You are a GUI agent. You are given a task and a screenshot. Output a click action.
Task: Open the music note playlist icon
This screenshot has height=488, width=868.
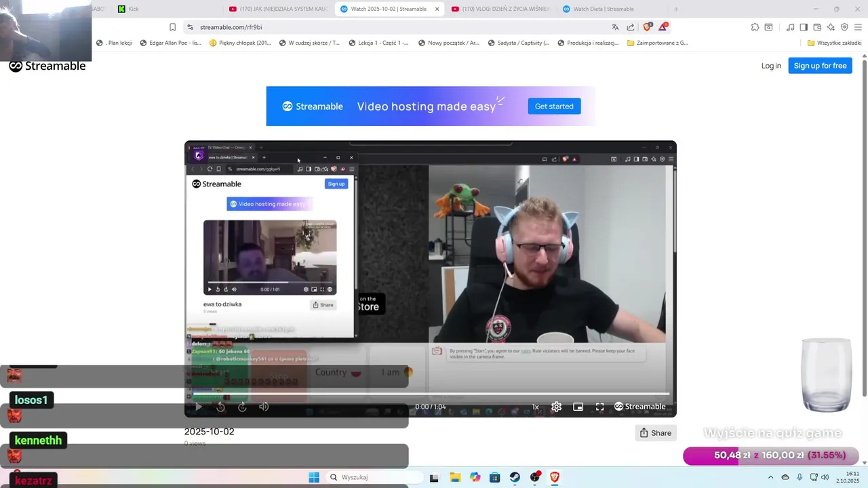(x=790, y=27)
